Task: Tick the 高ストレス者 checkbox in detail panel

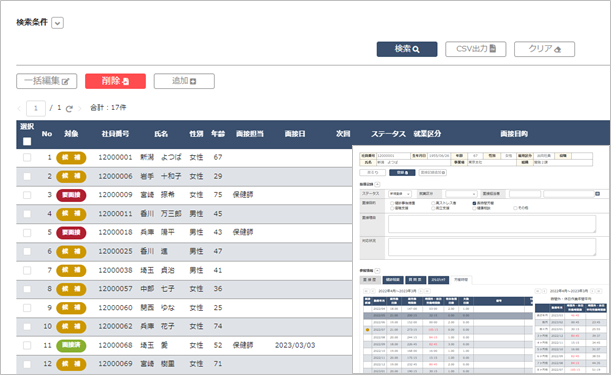Action: [433, 203]
